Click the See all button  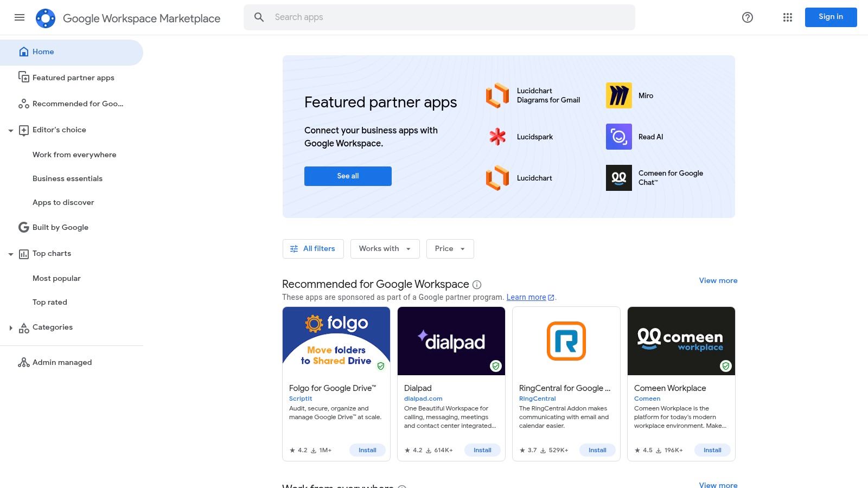[x=348, y=176]
